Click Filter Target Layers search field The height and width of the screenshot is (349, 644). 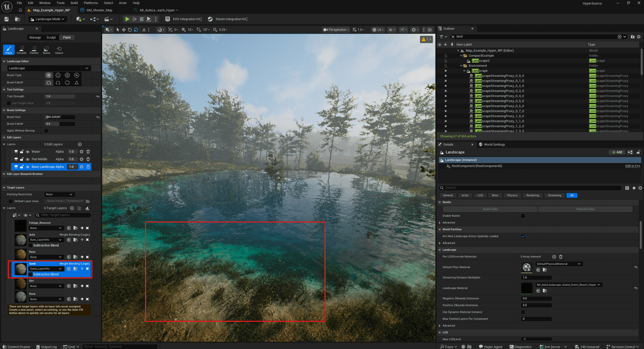coord(63,215)
